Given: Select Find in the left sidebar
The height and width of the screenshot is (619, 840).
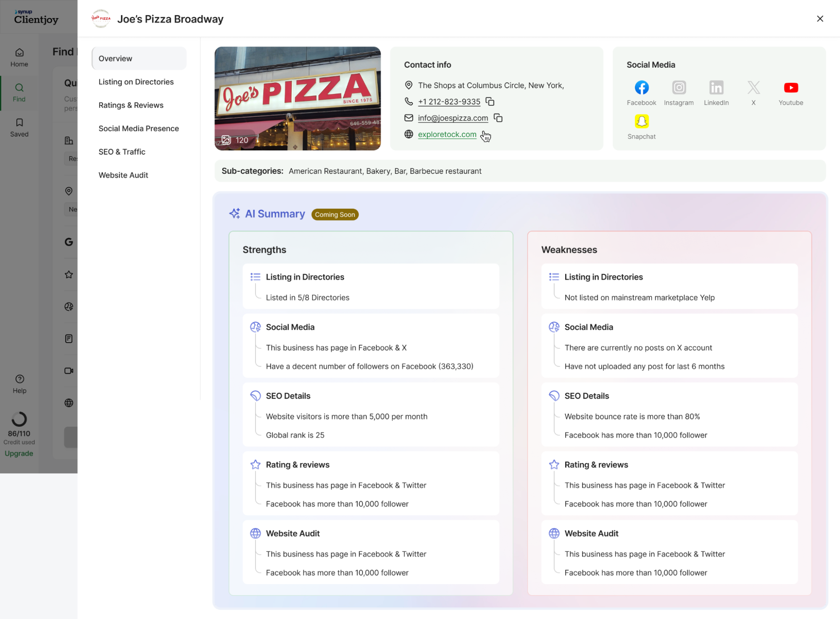Looking at the screenshot, I should coord(19,93).
